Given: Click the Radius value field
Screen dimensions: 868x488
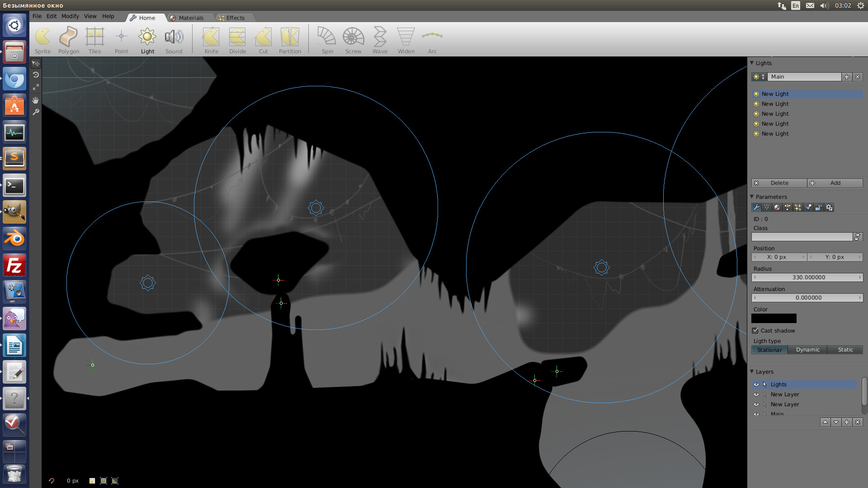Looking at the screenshot, I should click(807, 277).
